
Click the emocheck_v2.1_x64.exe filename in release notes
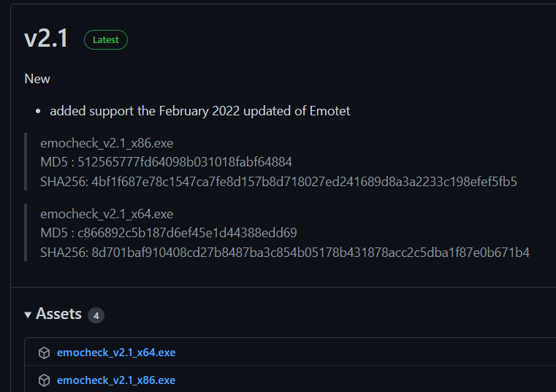point(107,214)
